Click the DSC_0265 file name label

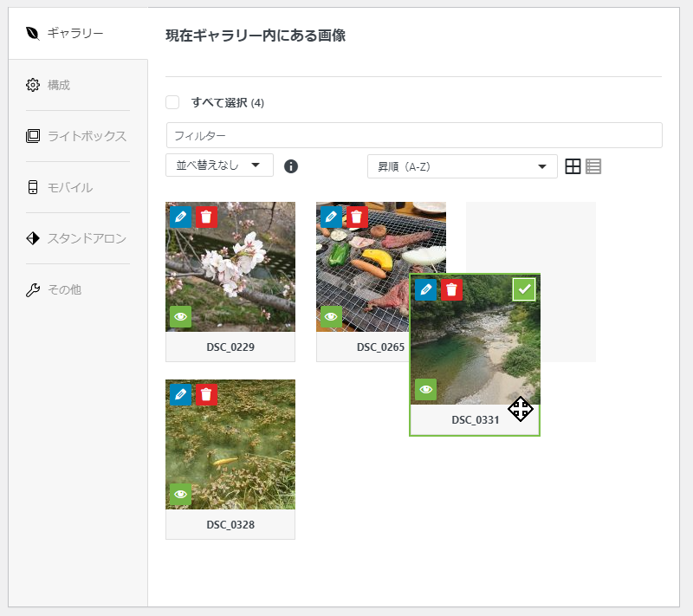tap(380, 347)
